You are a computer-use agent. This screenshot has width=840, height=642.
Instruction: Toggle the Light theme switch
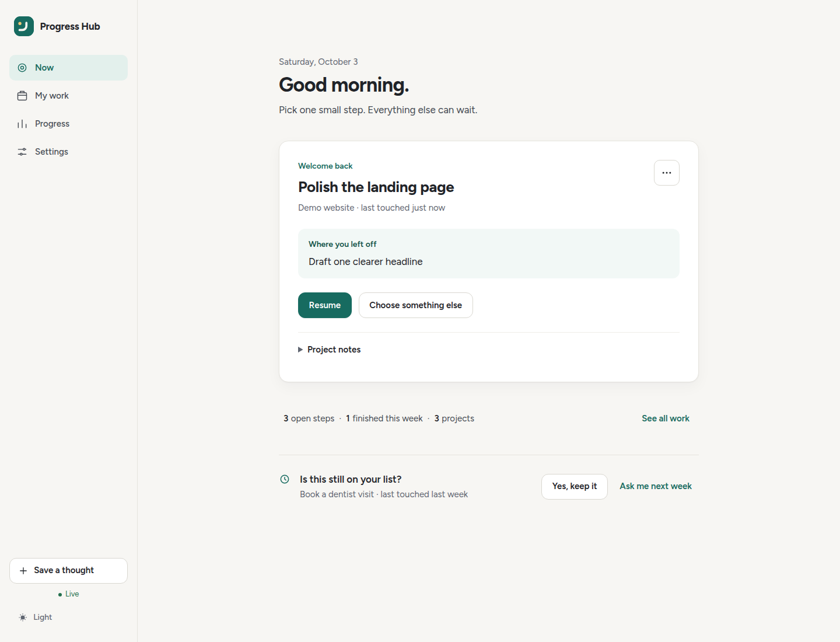[x=36, y=617]
